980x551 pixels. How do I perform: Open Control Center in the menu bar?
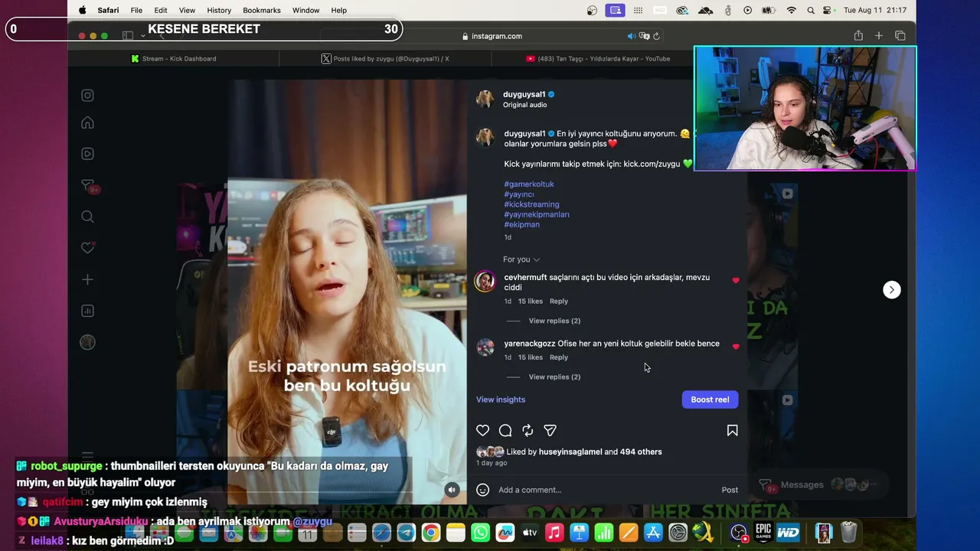(828, 10)
